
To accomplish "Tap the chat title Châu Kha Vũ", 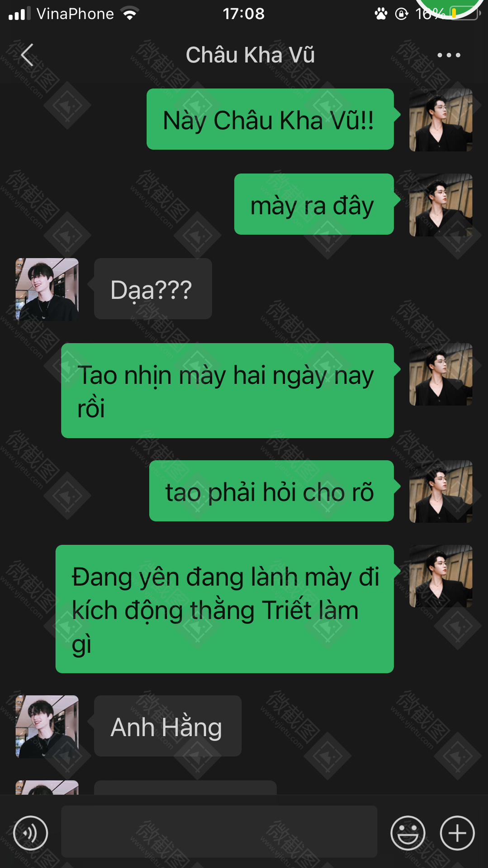I will click(250, 55).
